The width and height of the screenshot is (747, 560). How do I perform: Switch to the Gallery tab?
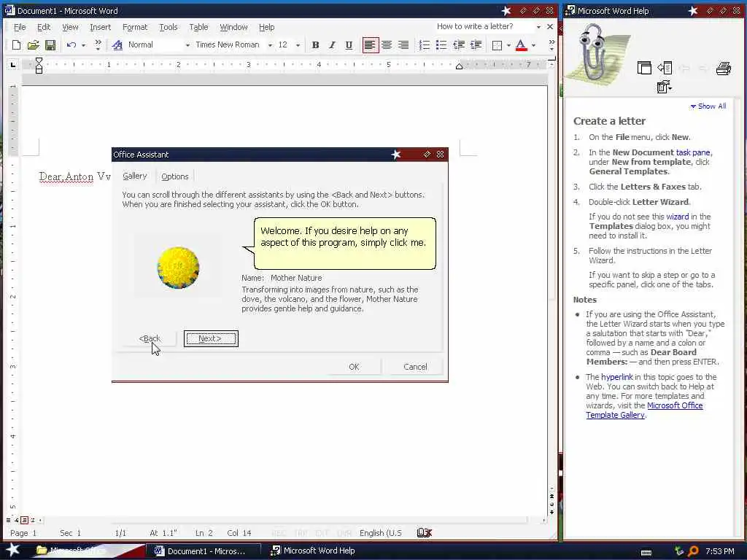[135, 176]
